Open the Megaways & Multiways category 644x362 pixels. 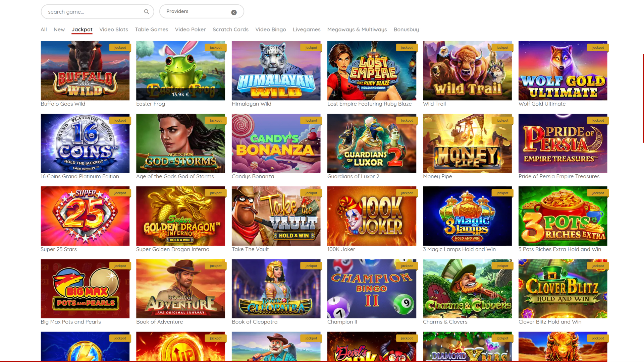point(357,29)
